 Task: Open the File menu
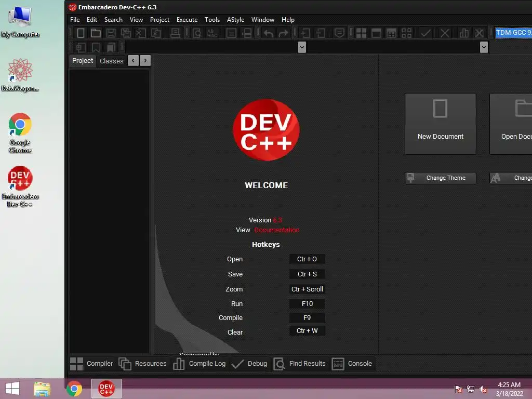point(75,20)
